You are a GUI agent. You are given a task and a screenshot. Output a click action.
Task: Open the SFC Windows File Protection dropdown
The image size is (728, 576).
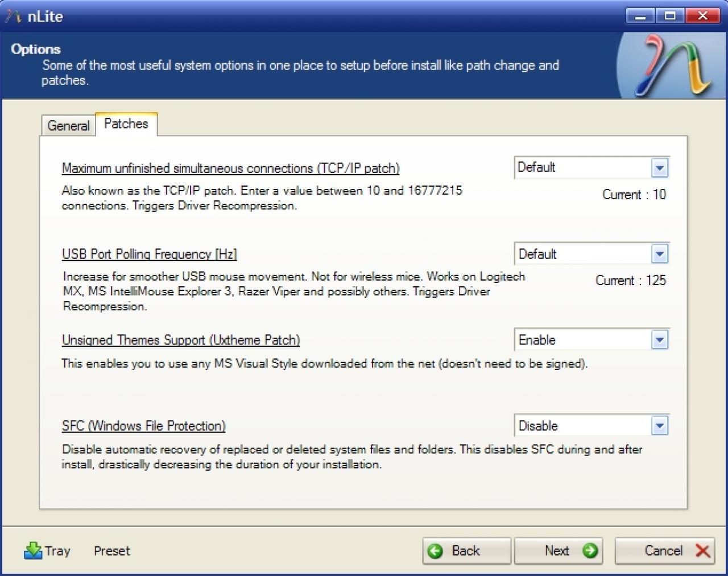591,426
